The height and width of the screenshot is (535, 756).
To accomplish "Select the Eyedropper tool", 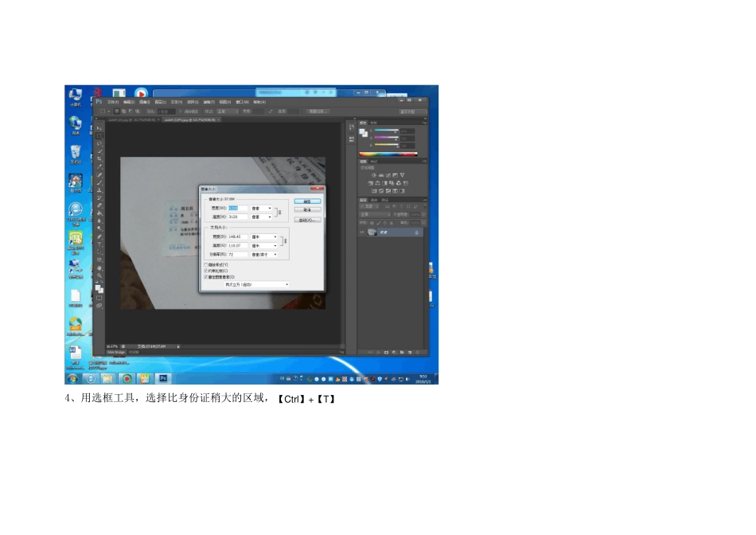I will click(99, 166).
